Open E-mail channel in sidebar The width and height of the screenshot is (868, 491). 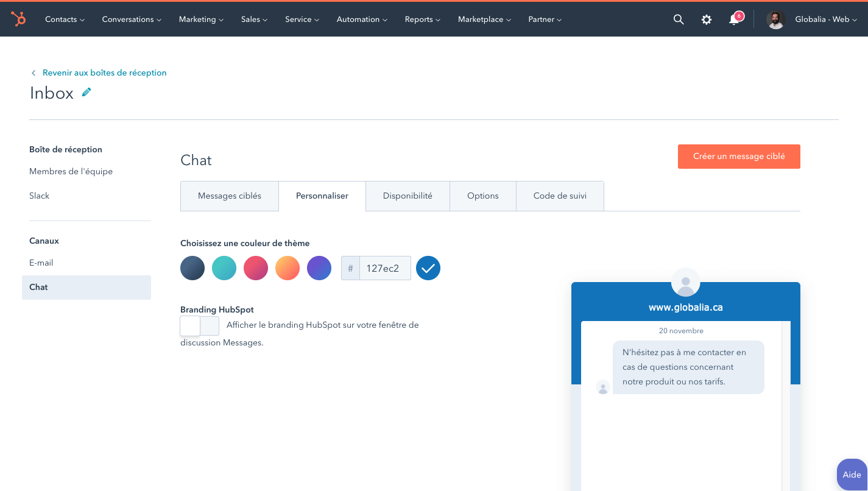41,263
